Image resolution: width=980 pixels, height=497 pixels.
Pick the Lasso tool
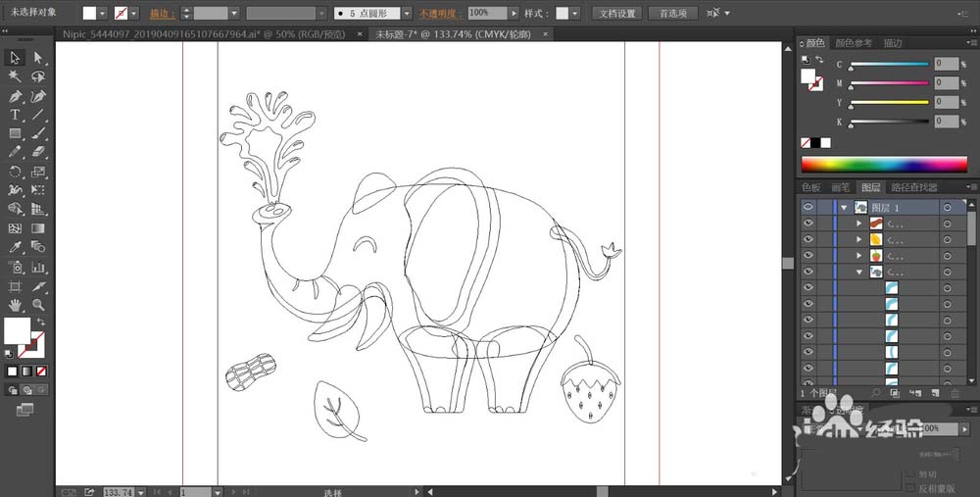click(x=38, y=76)
